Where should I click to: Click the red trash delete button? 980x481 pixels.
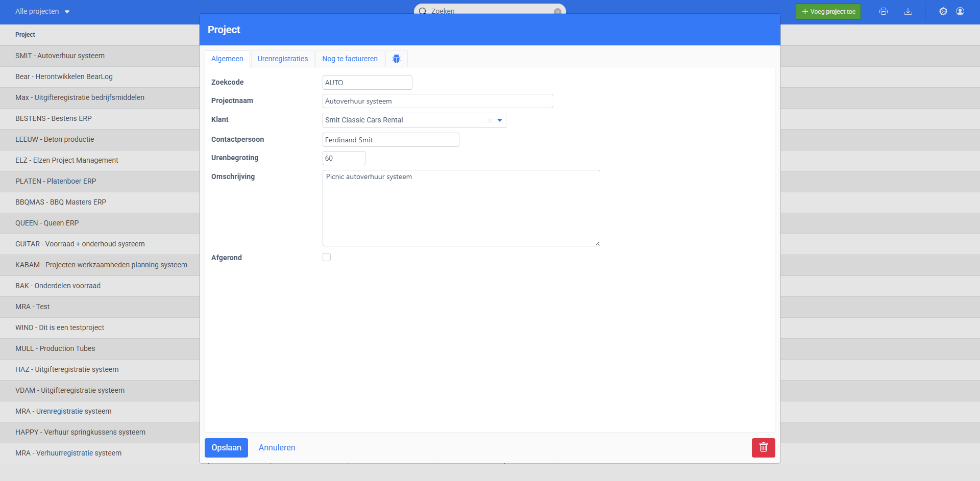pyautogui.click(x=763, y=447)
